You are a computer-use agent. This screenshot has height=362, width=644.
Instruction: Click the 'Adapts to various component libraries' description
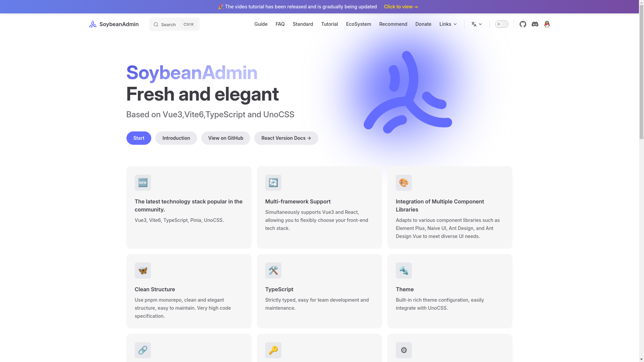(x=448, y=228)
